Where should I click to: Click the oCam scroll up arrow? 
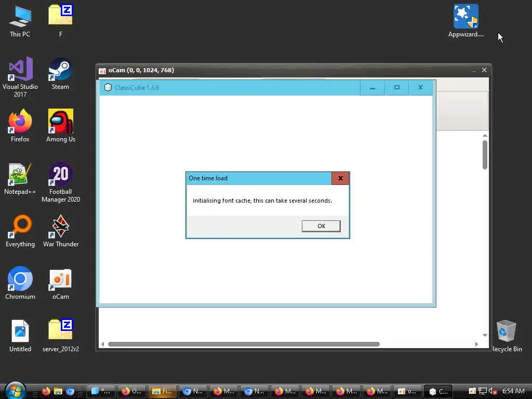(485, 136)
